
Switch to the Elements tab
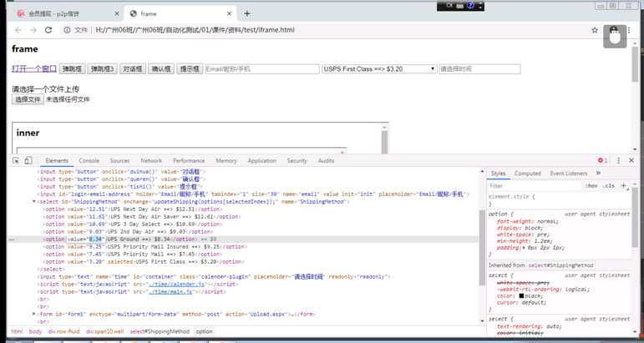(x=57, y=160)
